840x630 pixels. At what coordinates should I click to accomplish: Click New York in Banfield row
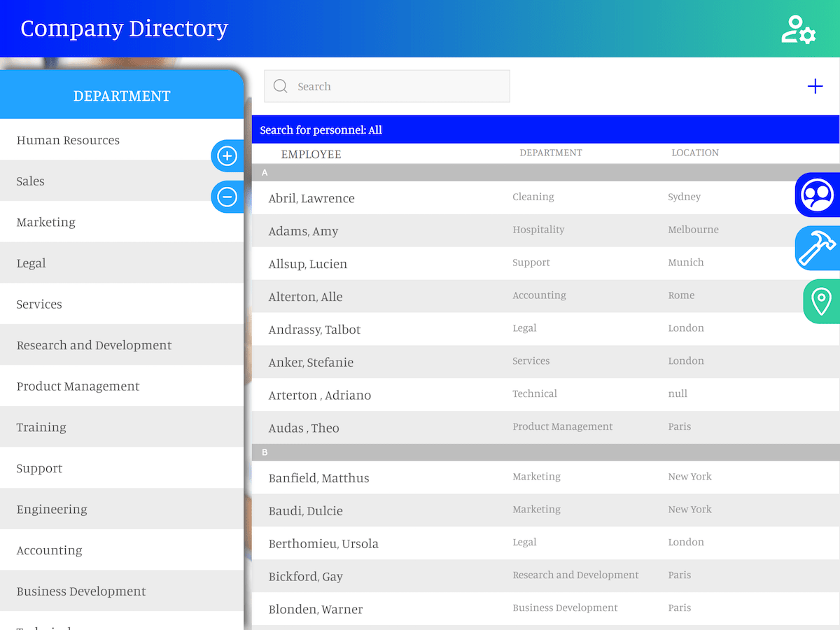coord(689,477)
